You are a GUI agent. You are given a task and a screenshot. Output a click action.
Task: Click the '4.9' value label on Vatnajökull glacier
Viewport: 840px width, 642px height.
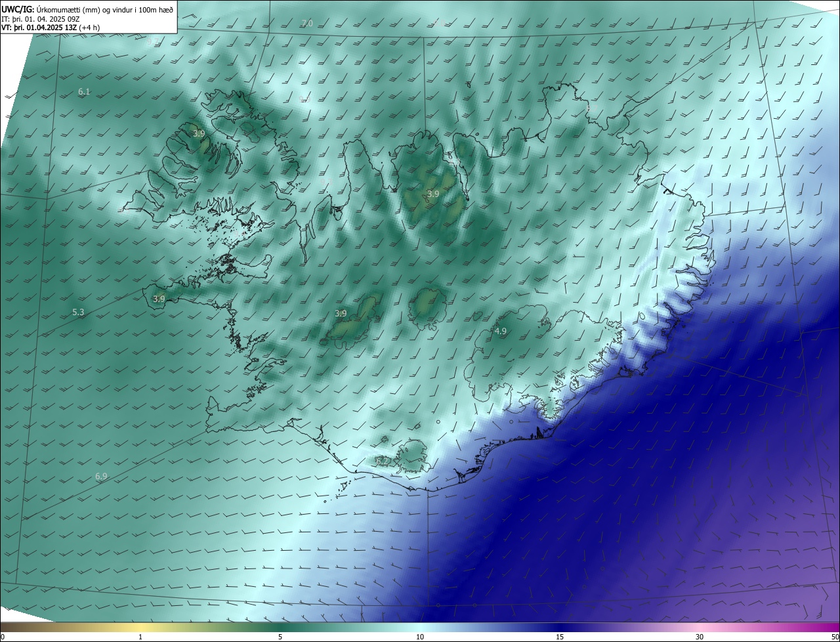click(500, 332)
